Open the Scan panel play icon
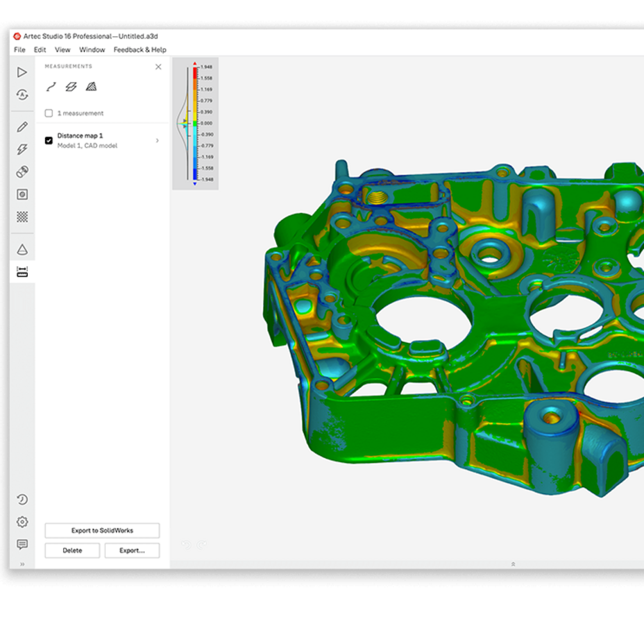 tap(22, 72)
